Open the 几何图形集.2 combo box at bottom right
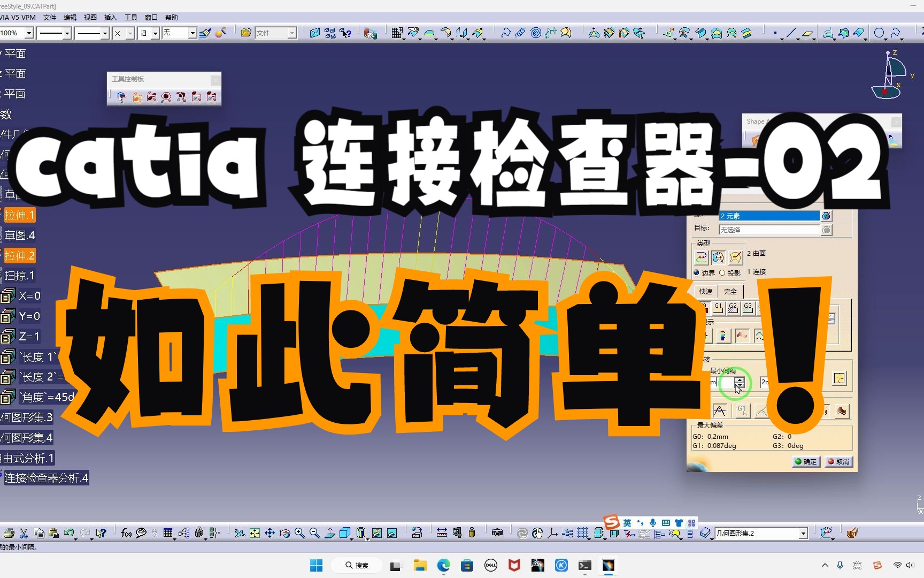This screenshot has height=578, width=924. click(802, 534)
